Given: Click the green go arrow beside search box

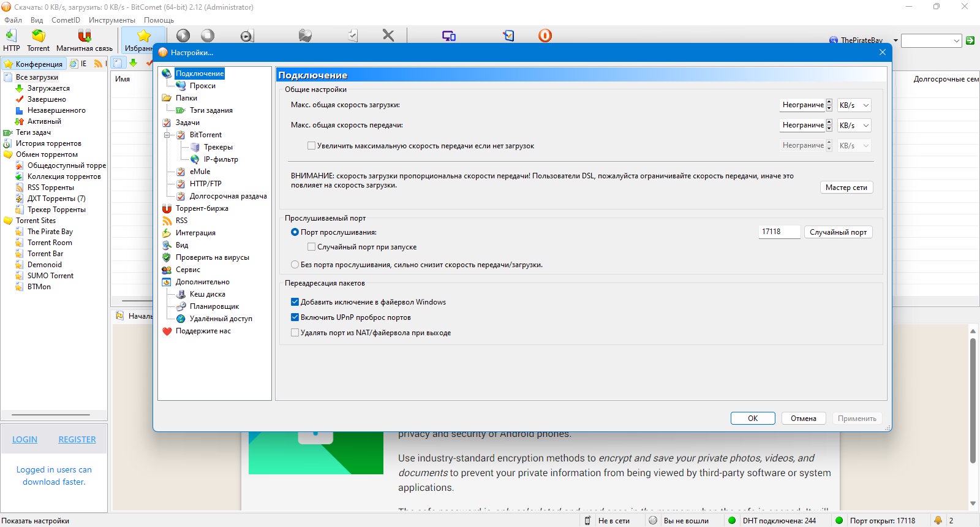Looking at the screenshot, I should point(970,40).
